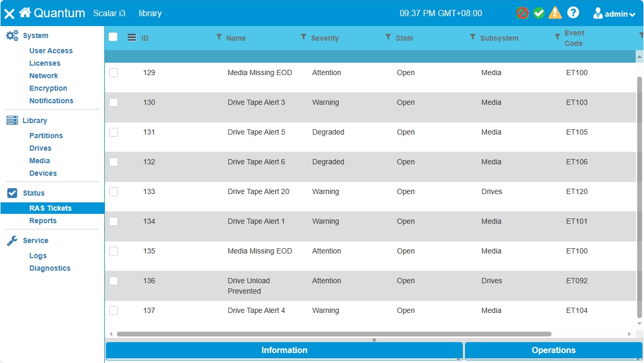This screenshot has width=644, height=363.
Task: Tick the checkbox for ticket 136
Action: pyautogui.click(x=113, y=281)
